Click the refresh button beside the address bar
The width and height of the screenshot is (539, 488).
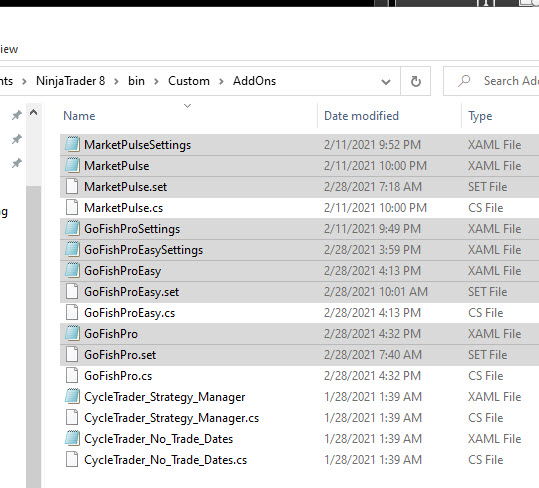coord(416,81)
